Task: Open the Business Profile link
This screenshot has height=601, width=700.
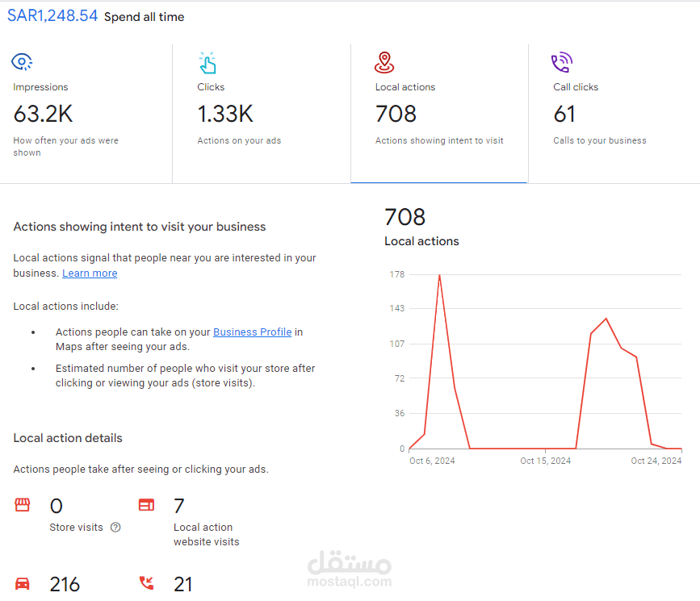Action: pyautogui.click(x=252, y=332)
